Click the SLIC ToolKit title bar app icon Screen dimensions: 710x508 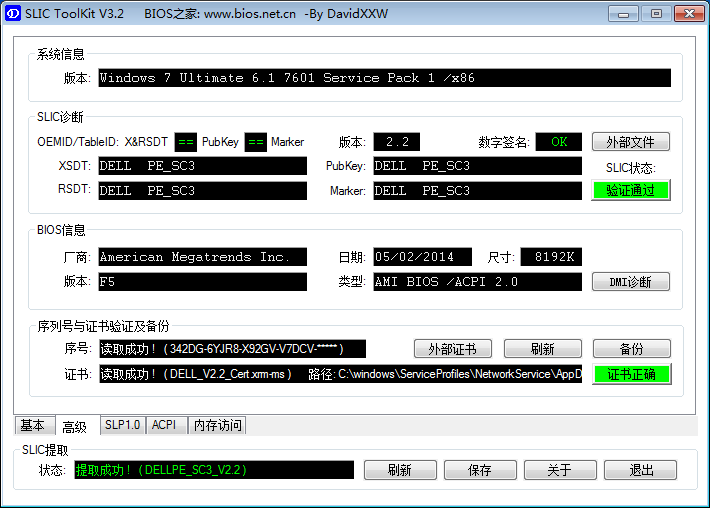(x=13, y=14)
